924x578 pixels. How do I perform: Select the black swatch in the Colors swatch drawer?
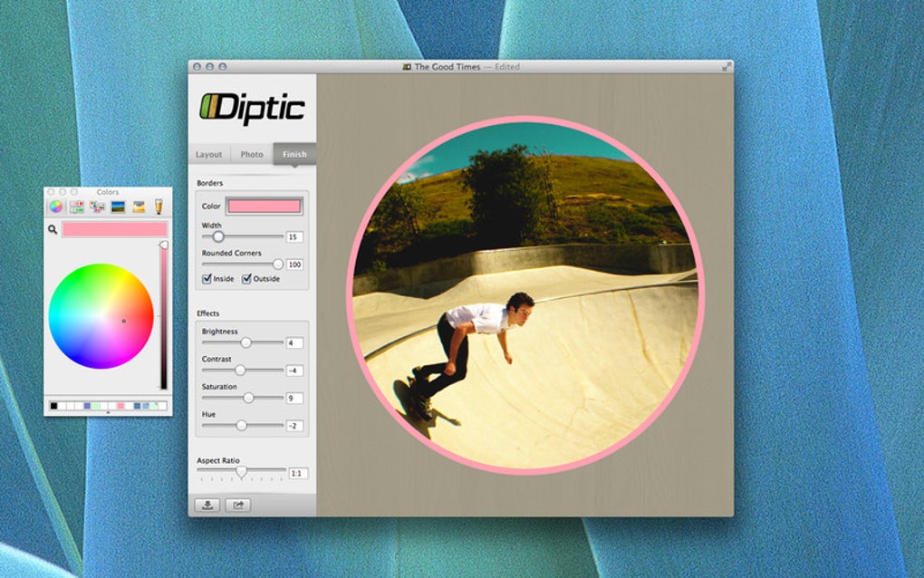[53, 406]
